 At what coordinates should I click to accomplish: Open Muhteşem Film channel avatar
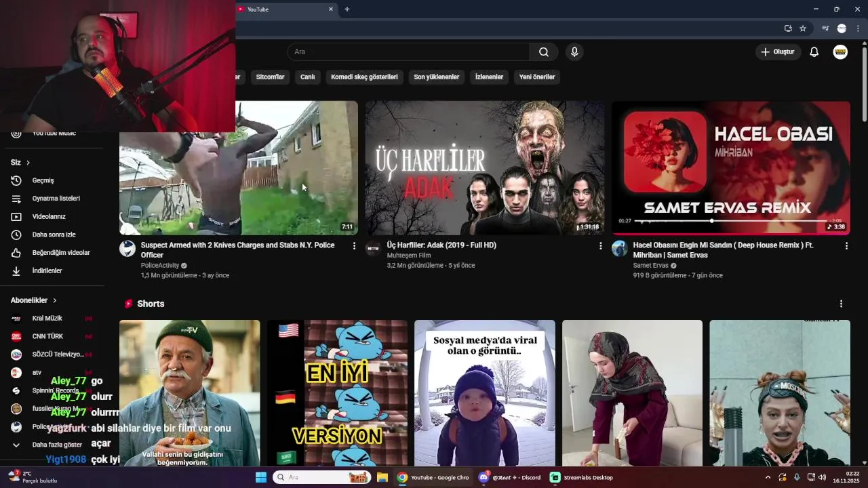(373, 248)
